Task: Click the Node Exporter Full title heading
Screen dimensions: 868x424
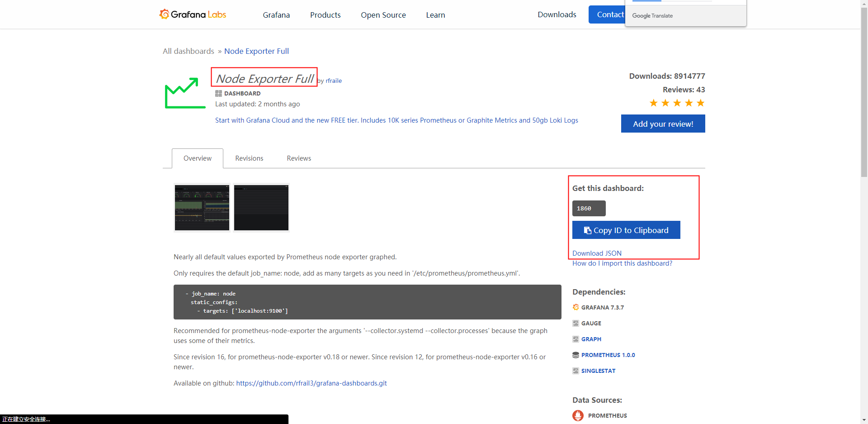Action: tap(264, 79)
